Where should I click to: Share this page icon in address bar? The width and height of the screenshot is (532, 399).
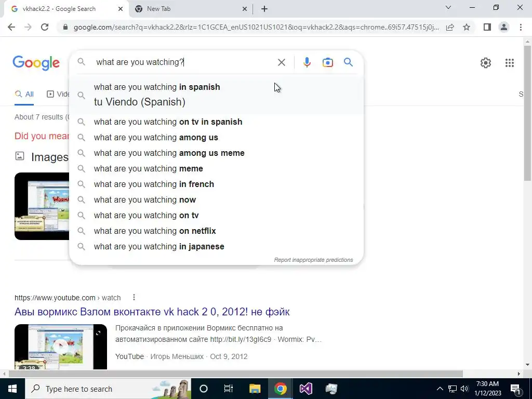click(450, 27)
